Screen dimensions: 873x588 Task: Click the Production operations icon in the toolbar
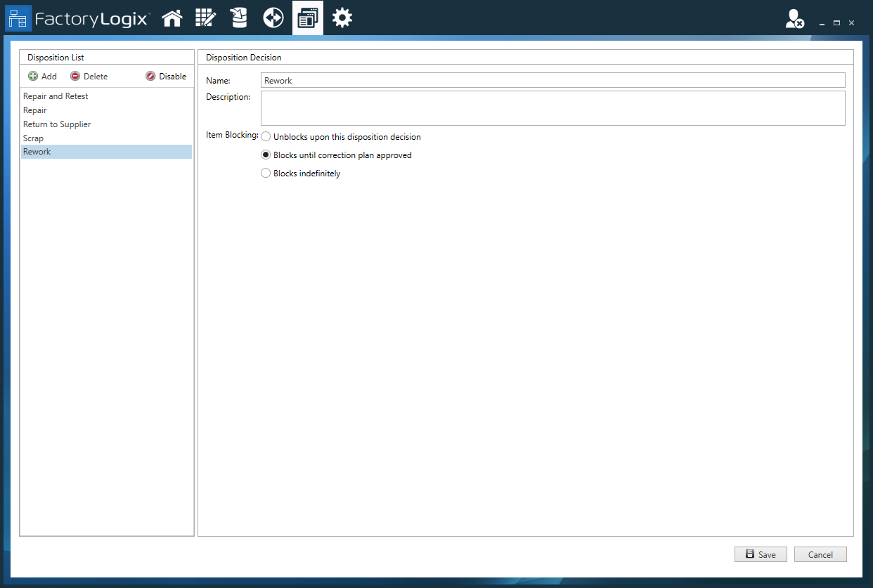click(273, 18)
